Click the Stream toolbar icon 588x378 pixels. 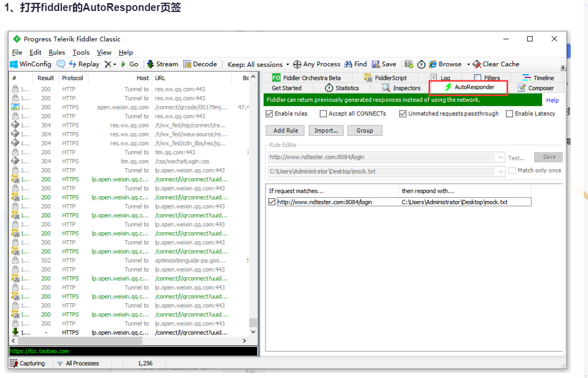pos(151,64)
